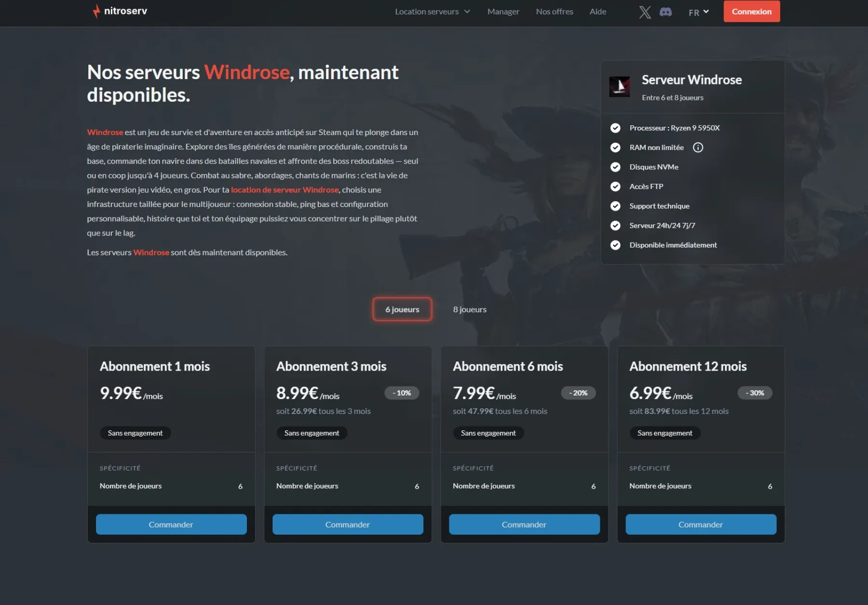
Task: Click the 8.99€ /mois price
Action: pyautogui.click(x=308, y=393)
